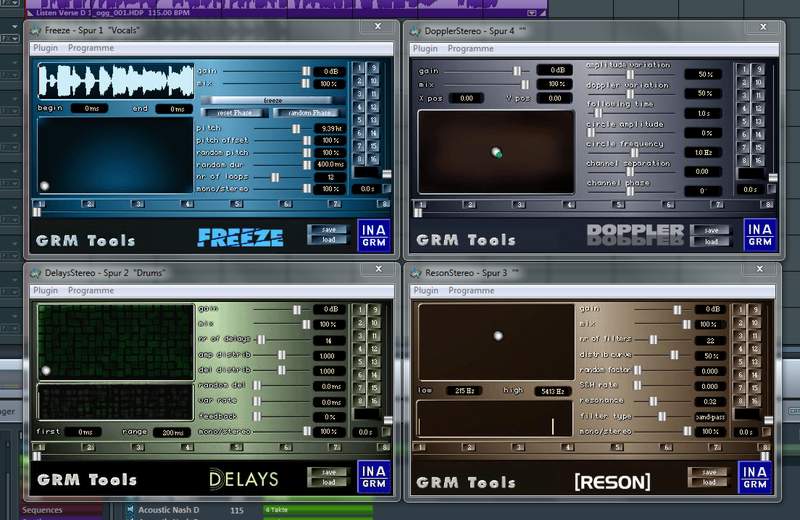Click nr of filters slider handle
The width and height of the screenshot is (800, 520).
click(653, 339)
